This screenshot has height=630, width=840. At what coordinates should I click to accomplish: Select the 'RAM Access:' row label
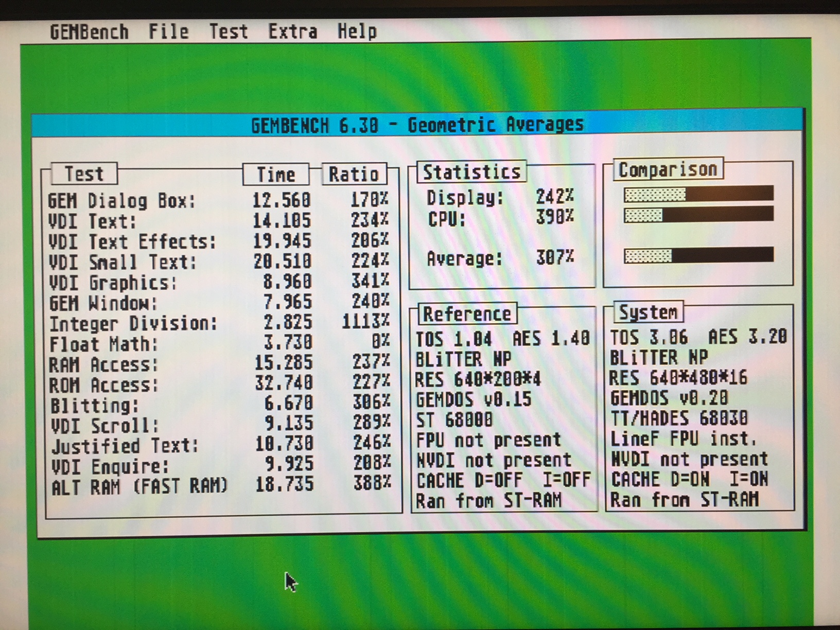103,364
